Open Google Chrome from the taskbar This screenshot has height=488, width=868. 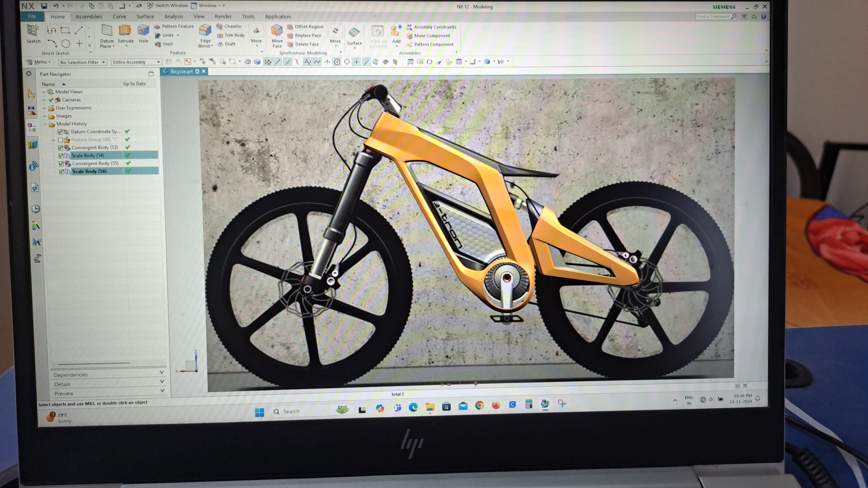tap(479, 406)
